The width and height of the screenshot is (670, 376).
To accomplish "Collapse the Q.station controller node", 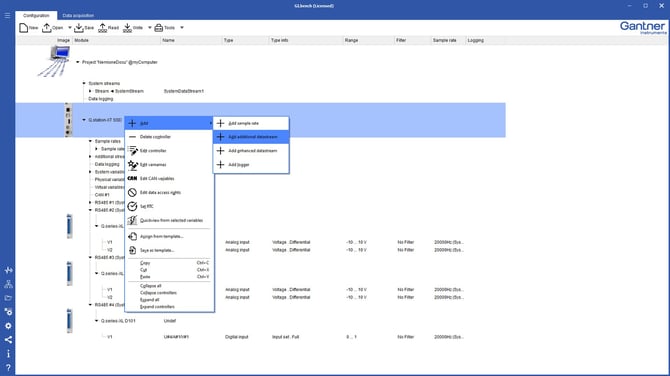I will (x=84, y=120).
